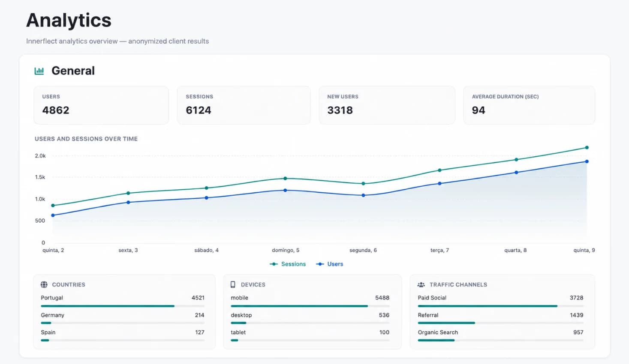Click the bar chart icon beside General
The width and height of the screenshot is (629, 364).
39,71
